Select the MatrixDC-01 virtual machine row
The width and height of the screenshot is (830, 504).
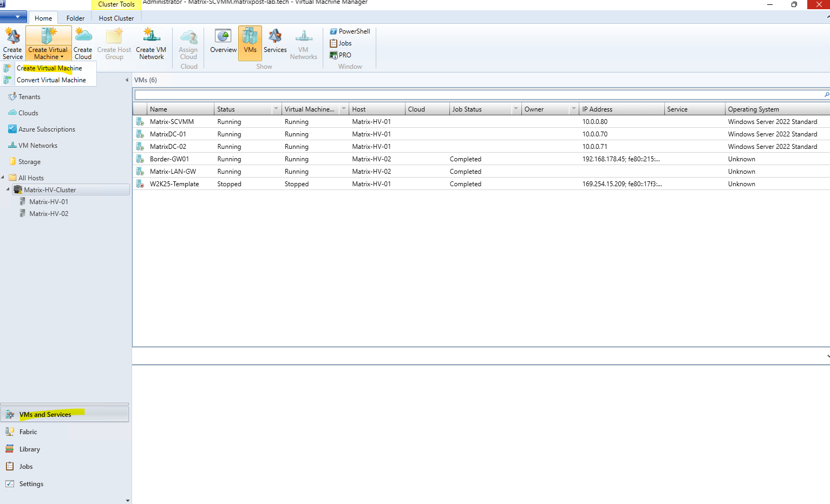(x=481, y=134)
